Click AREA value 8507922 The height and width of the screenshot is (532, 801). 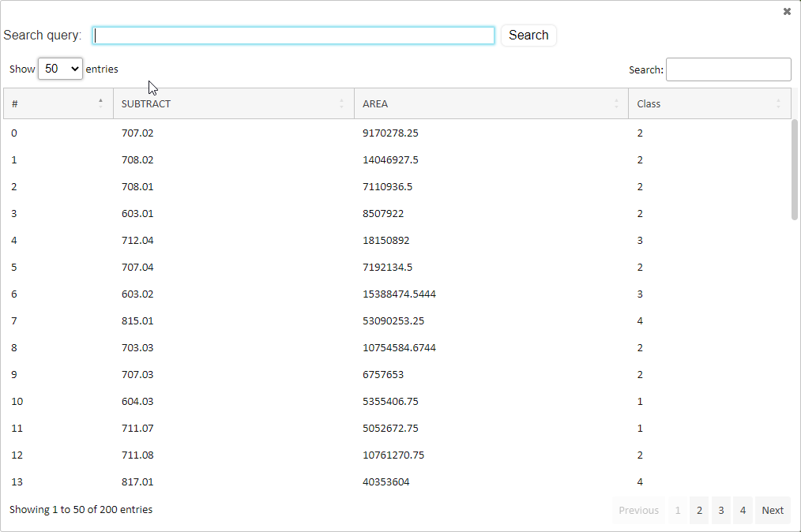383,213
